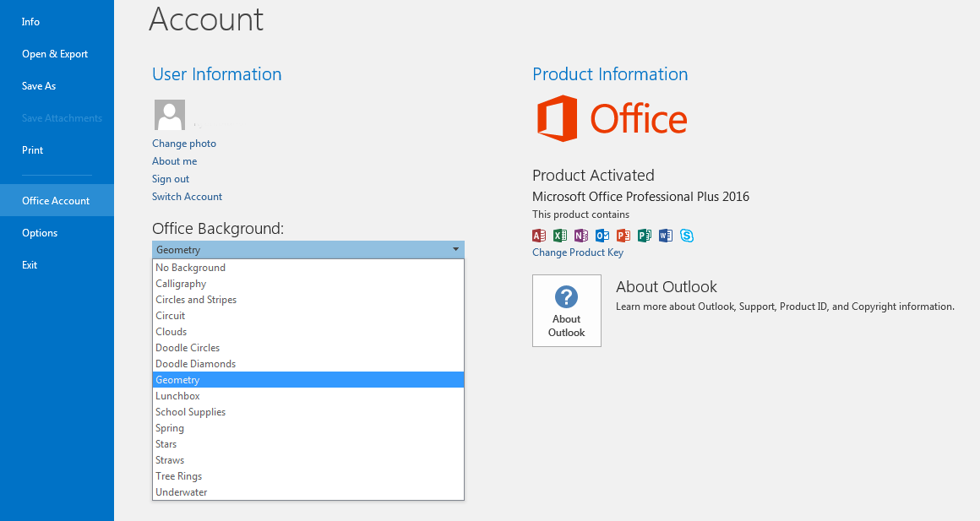The image size is (980, 521).
Task: Click the Outlook app icon
Action: (x=602, y=236)
